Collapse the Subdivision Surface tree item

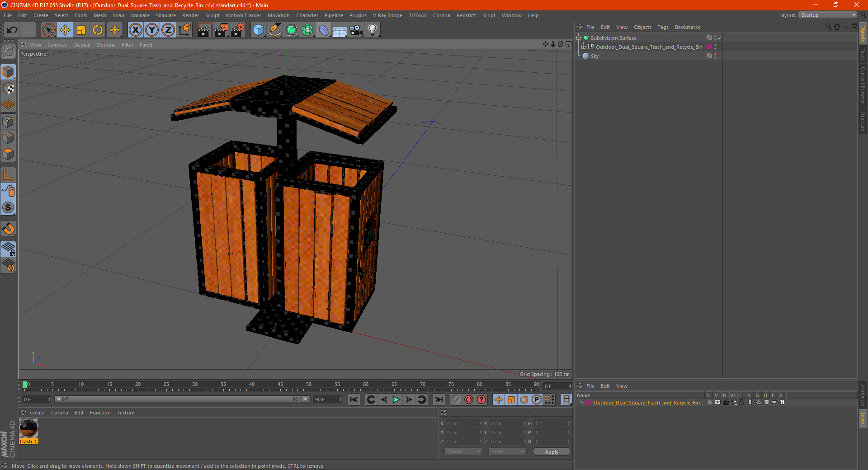pyautogui.click(x=578, y=38)
